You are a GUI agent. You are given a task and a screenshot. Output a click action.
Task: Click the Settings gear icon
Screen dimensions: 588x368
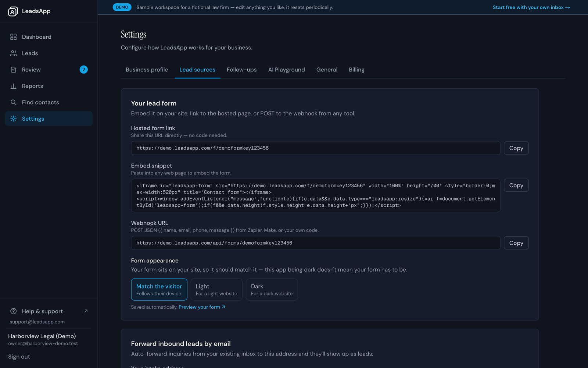click(14, 118)
